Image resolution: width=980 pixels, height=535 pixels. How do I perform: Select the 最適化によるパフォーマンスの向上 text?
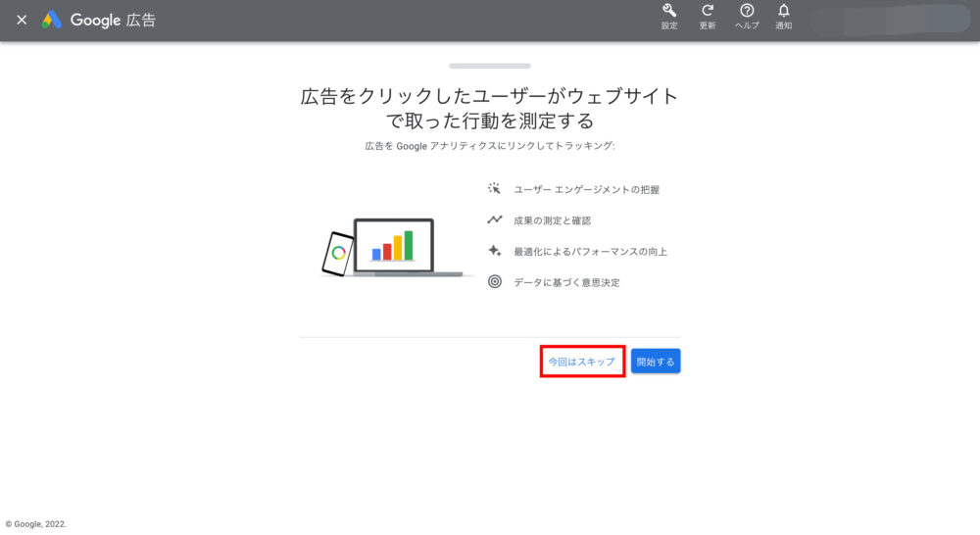[590, 252]
